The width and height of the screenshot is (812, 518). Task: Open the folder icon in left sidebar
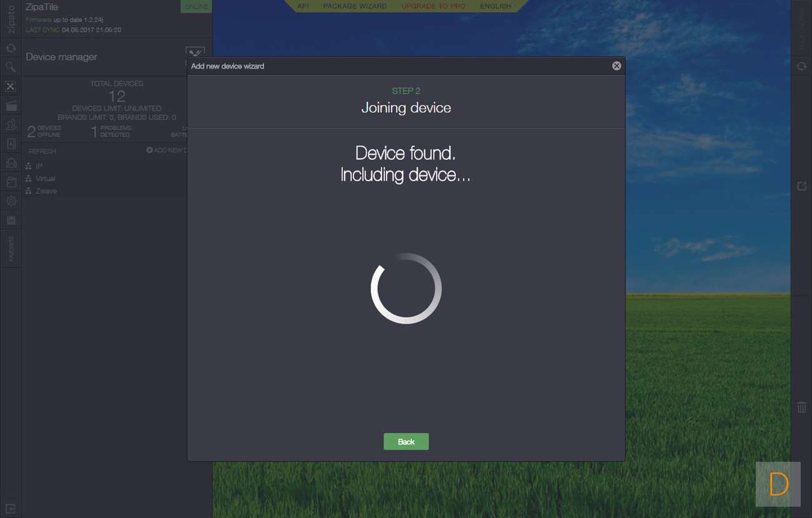11,182
